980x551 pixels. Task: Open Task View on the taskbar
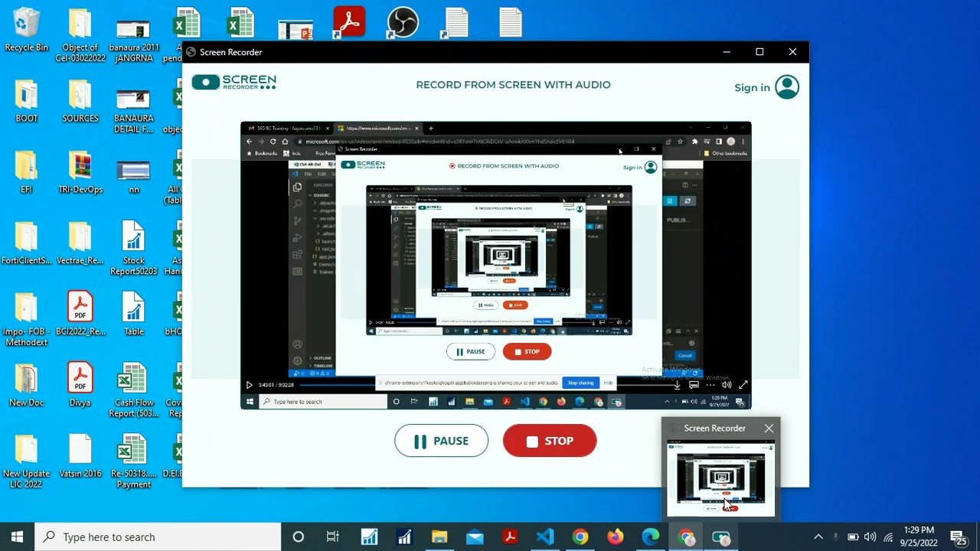332,537
